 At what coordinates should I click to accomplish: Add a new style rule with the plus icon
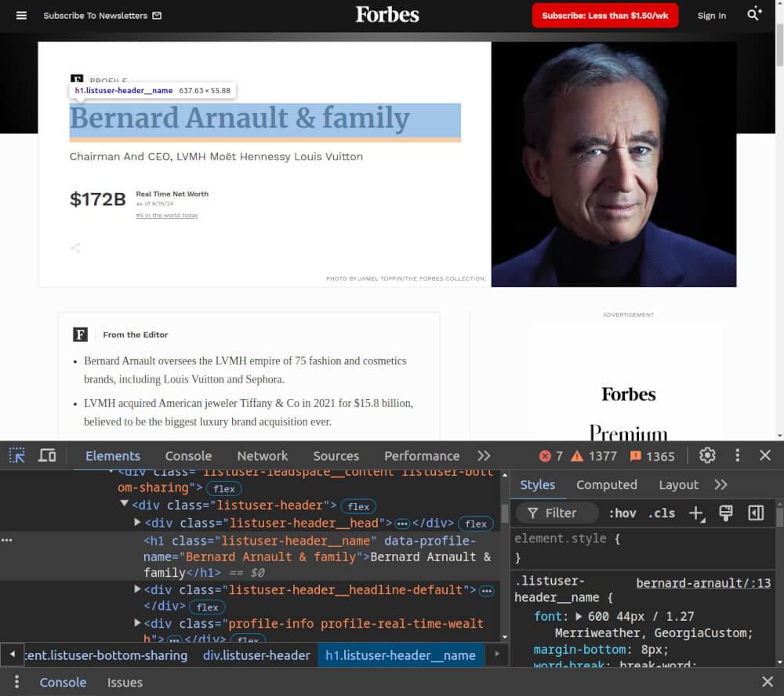point(697,513)
